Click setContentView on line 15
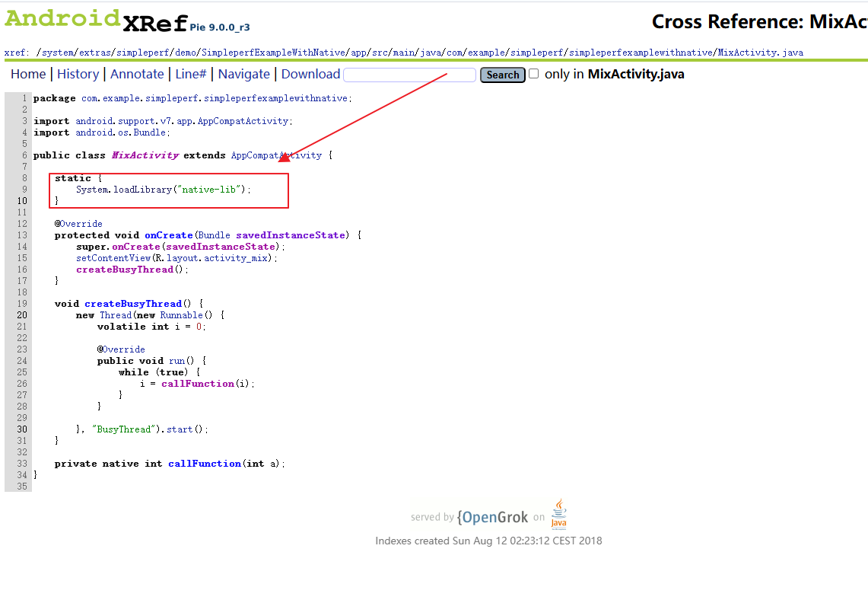This screenshot has height=603, width=868. pyautogui.click(x=113, y=257)
